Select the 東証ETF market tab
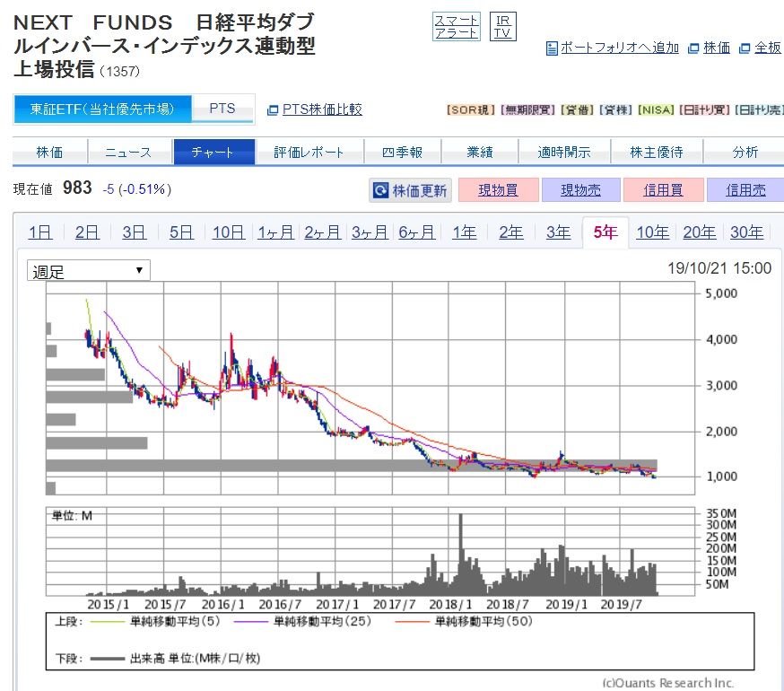Screen dimensions: 784x691 point(102,109)
